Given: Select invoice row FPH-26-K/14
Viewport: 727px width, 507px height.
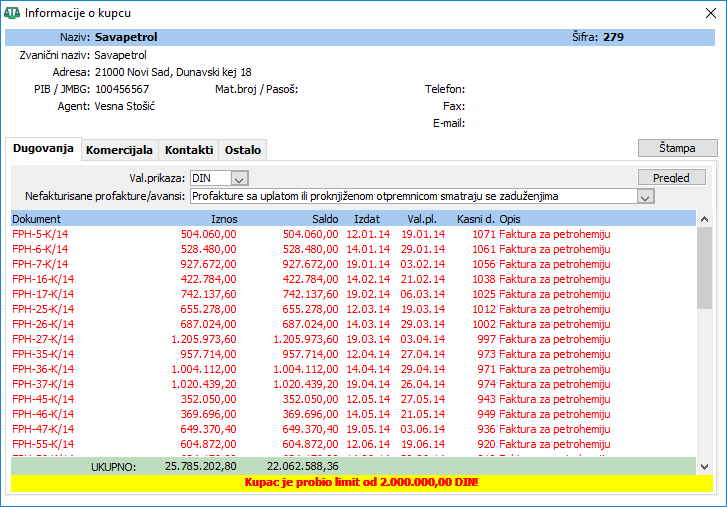Looking at the screenshot, I should (353, 324).
